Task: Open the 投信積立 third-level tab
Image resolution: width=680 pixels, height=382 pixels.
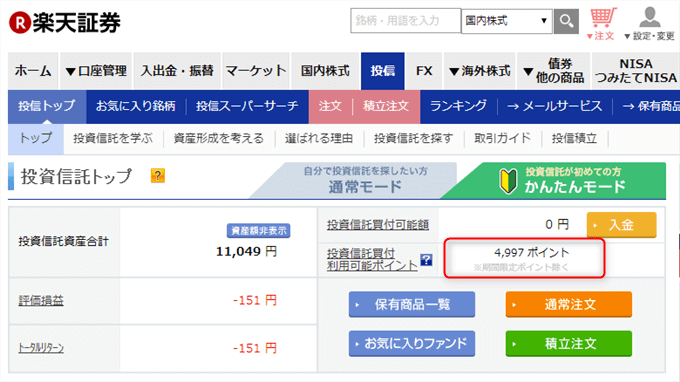Action: click(x=574, y=139)
